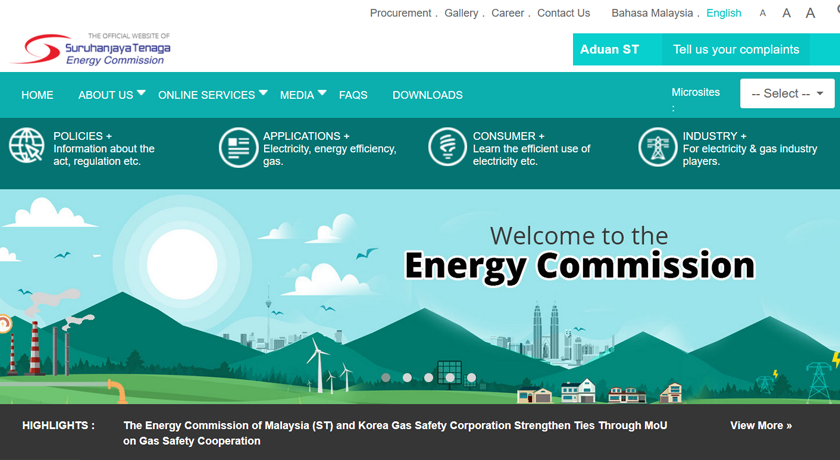
Task: Open the FAQs page
Action: click(353, 95)
